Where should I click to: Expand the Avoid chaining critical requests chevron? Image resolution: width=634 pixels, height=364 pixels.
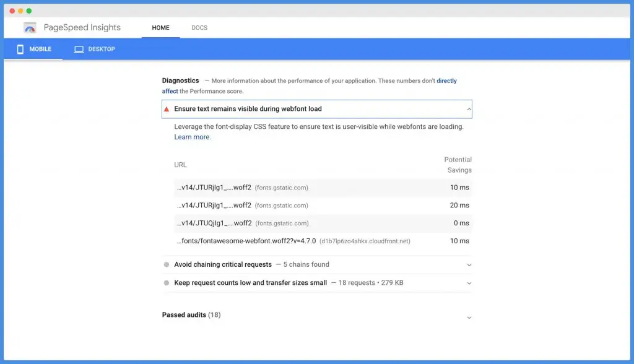tap(469, 265)
